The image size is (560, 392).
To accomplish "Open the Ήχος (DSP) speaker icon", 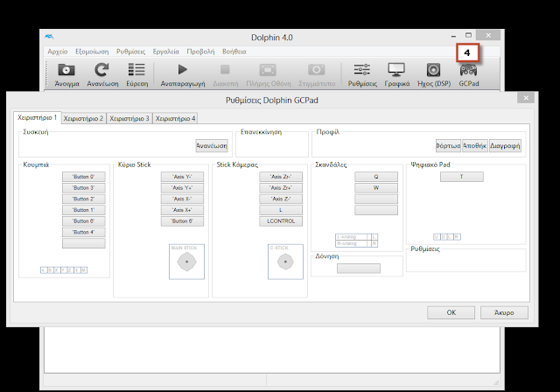I will [433, 70].
